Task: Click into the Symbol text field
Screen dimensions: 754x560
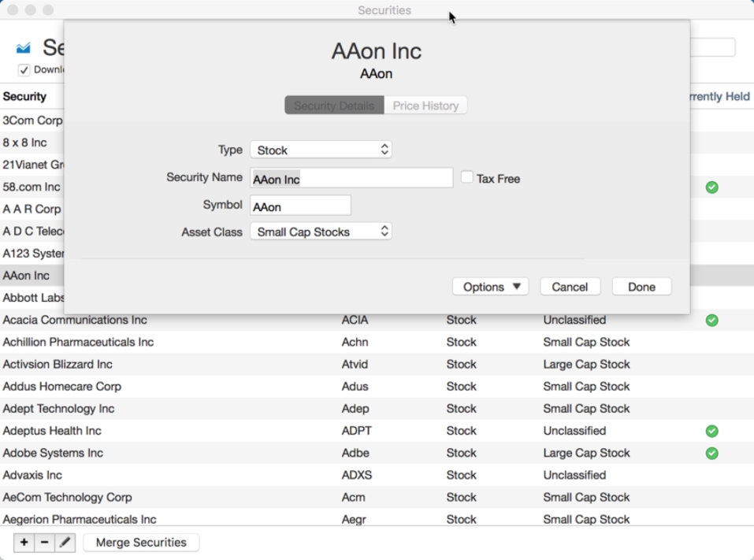Action: coord(300,206)
